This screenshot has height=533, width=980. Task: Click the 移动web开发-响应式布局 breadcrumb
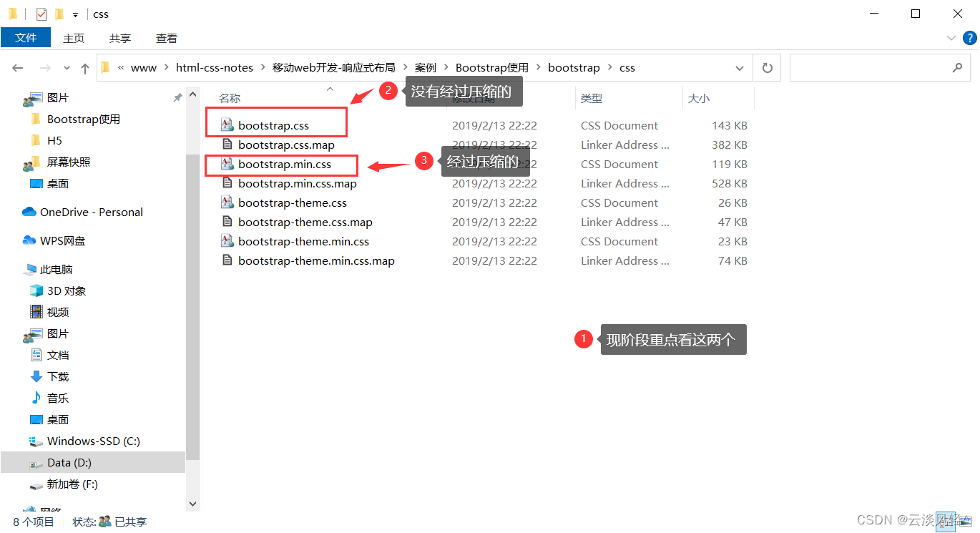pos(333,68)
